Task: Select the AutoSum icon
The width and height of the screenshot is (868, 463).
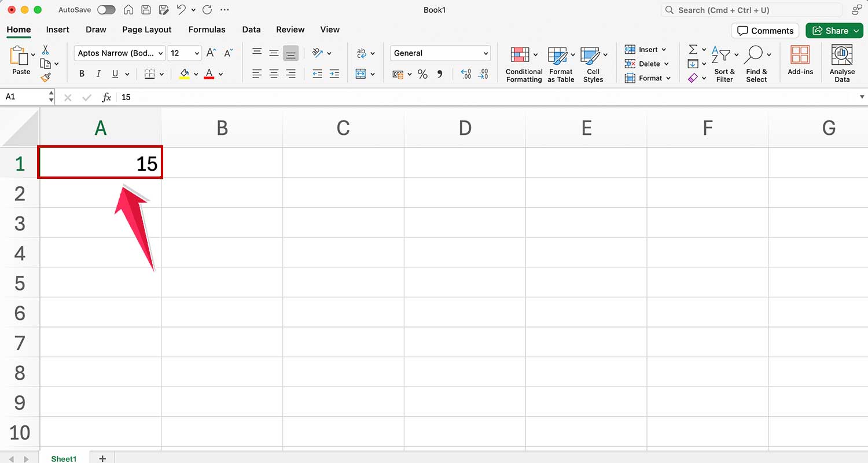Action: point(694,51)
